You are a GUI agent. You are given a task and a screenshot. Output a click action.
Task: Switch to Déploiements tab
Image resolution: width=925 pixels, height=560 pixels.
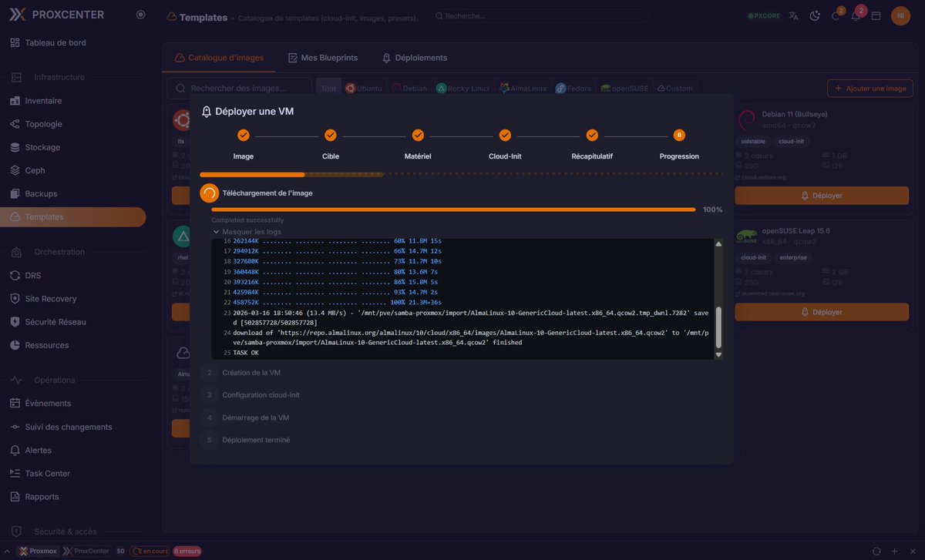point(415,58)
